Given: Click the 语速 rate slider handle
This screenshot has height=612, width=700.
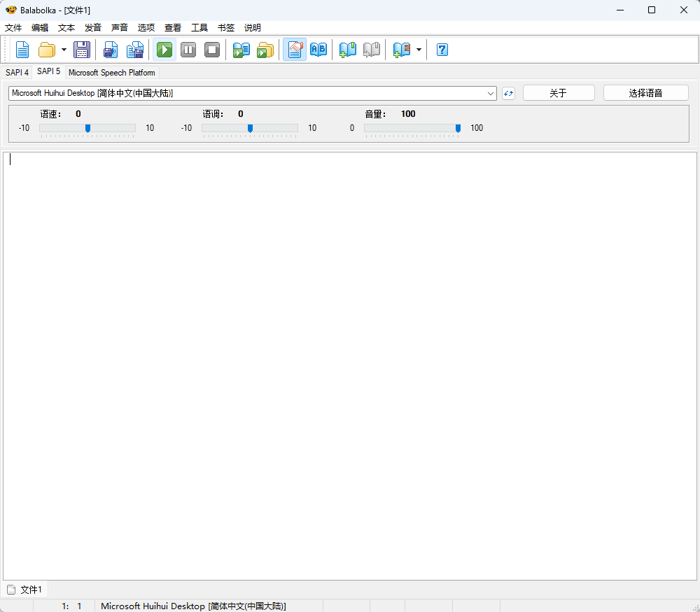Looking at the screenshot, I should click(x=88, y=129).
